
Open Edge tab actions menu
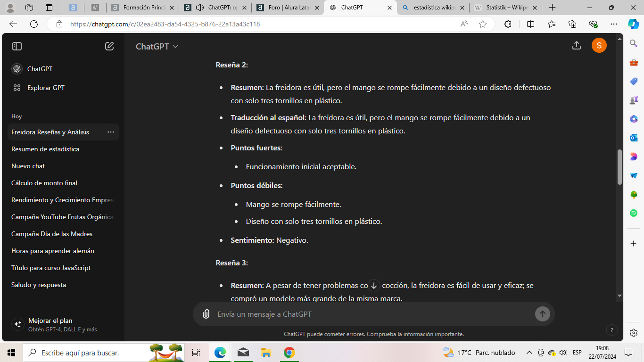pos(49,8)
